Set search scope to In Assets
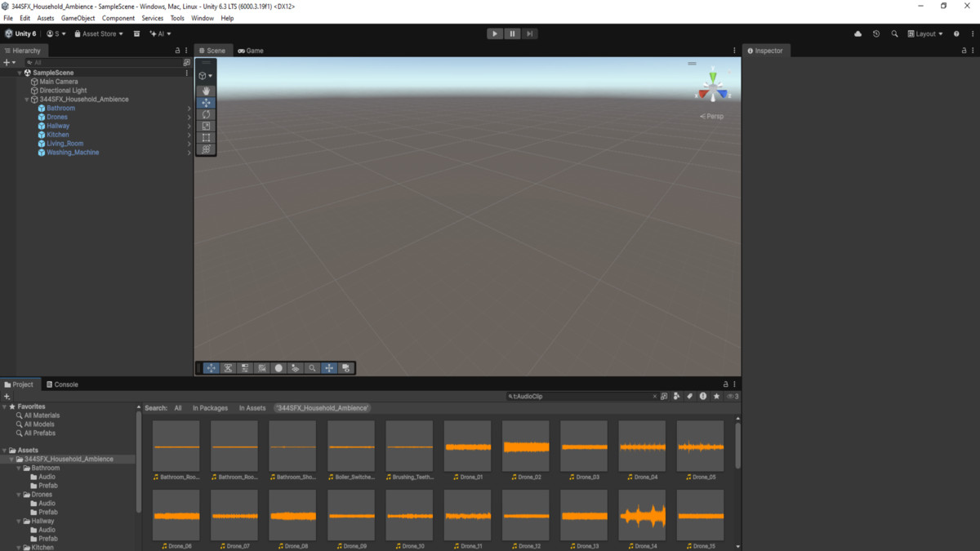 (252, 408)
